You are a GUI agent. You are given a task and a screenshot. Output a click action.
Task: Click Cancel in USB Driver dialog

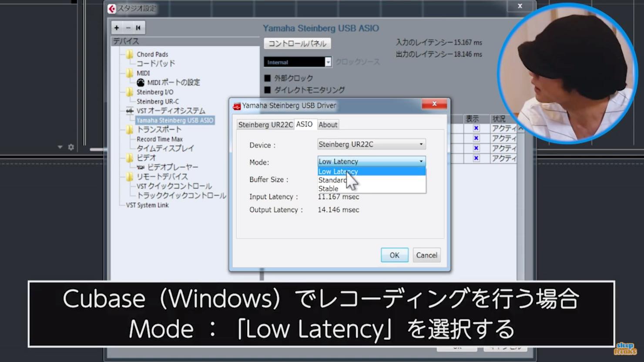pyautogui.click(x=426, y=255)
